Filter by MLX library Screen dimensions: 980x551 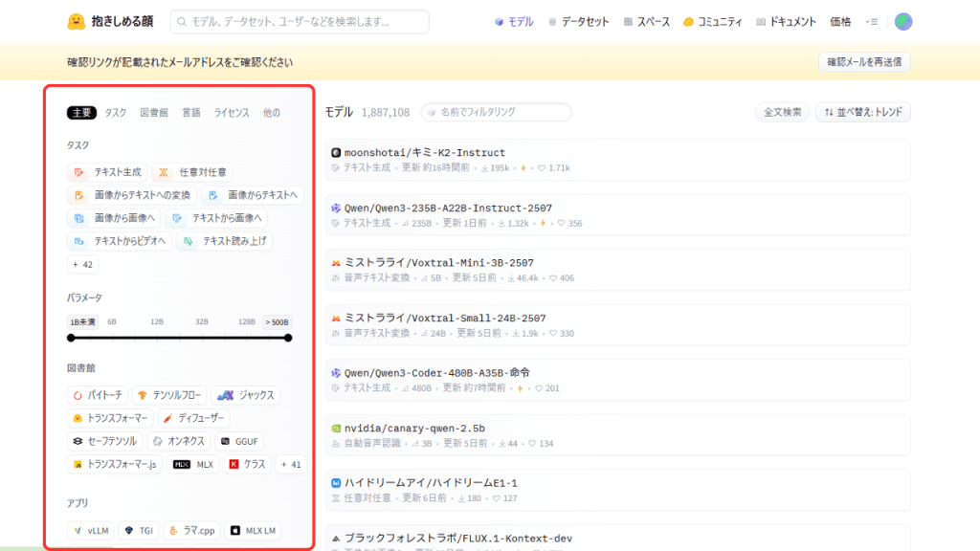click(193, 464)
